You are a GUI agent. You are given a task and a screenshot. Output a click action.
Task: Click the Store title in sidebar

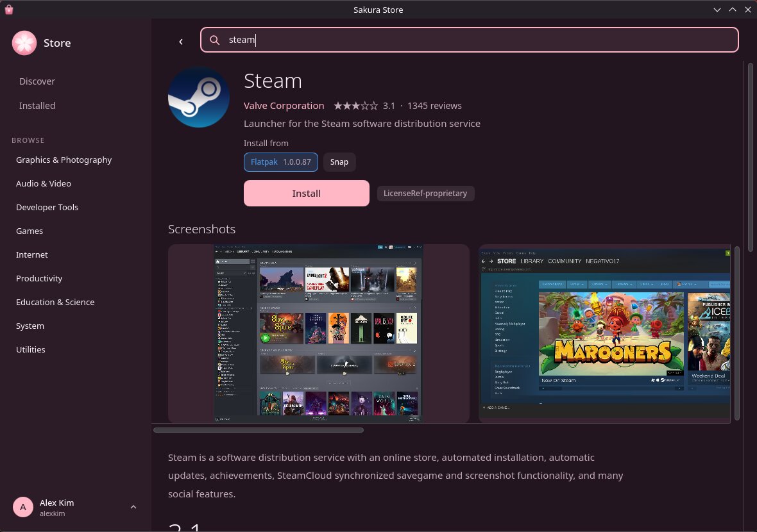click(x=57, y=43)
